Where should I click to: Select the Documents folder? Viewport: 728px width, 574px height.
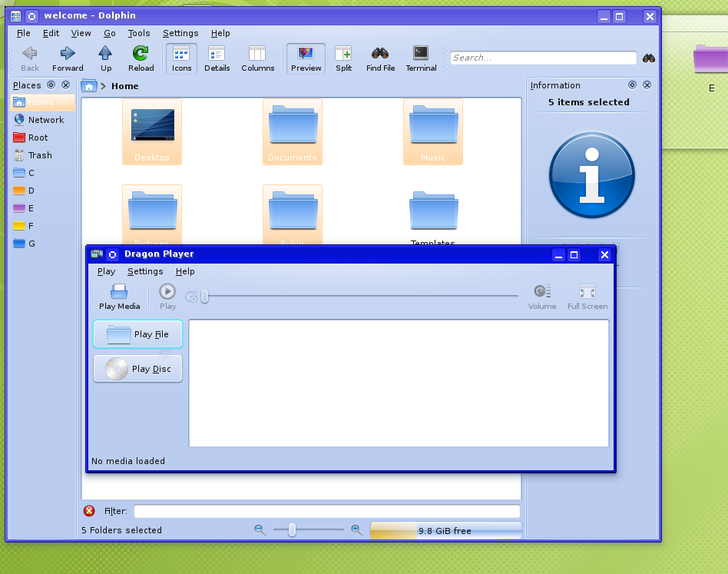[293, 132]
